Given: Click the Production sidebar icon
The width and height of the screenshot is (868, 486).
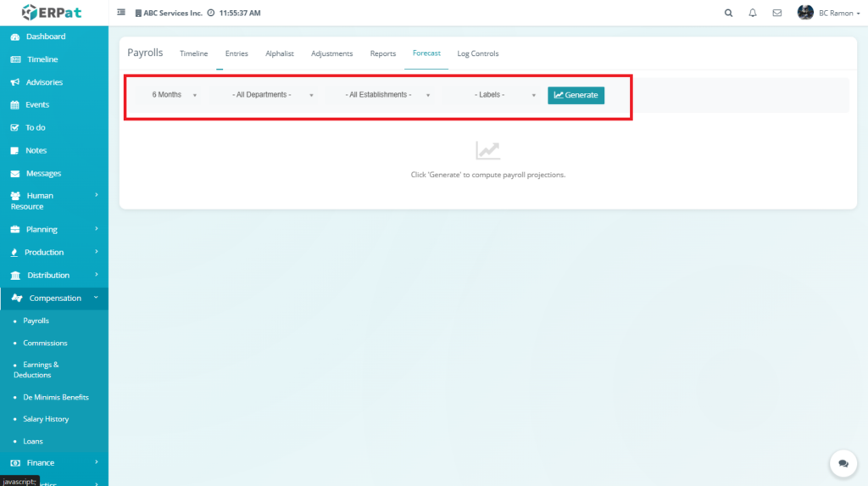Looking at the screenshot, I should point(14,252).
